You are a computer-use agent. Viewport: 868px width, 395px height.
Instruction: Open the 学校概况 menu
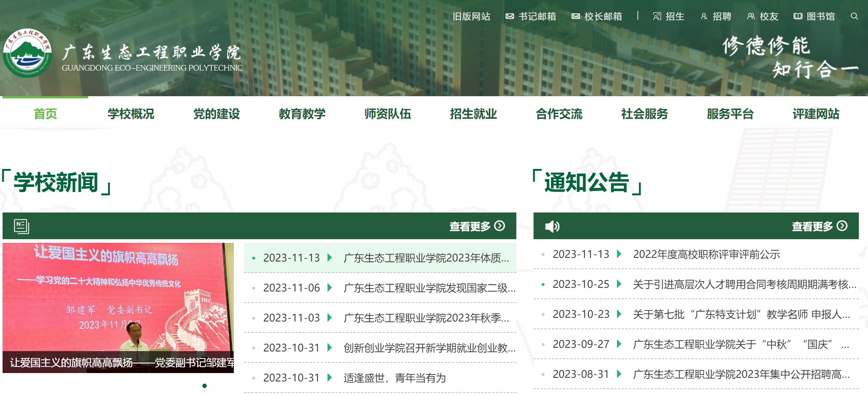click(x=131, y=114)
